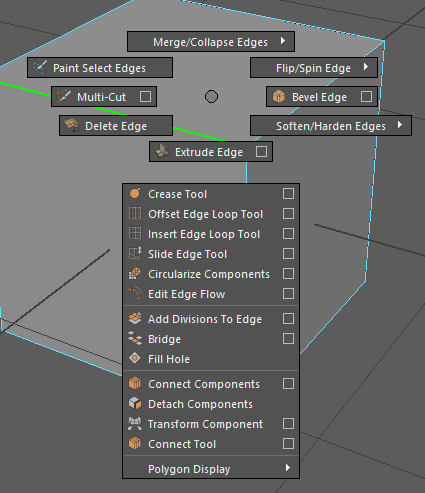
Task: Open Insert Edge Loop Tool option box
Action: pos(288,233)
